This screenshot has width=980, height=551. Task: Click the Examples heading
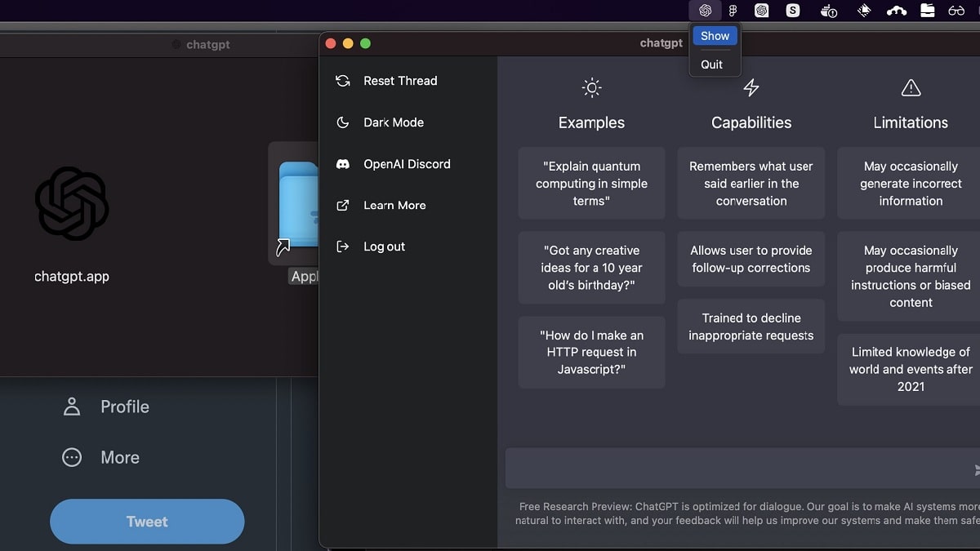591,122
